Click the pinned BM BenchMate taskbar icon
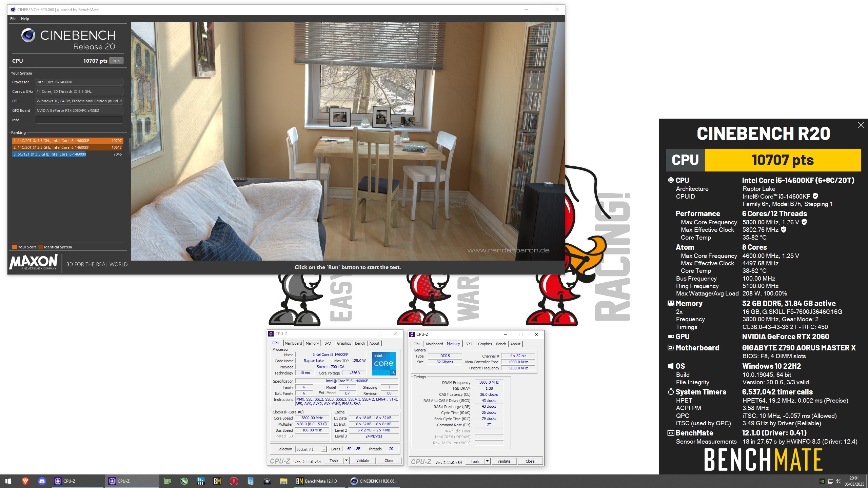The height and width of the screenshot is (488, 868). 217,481
